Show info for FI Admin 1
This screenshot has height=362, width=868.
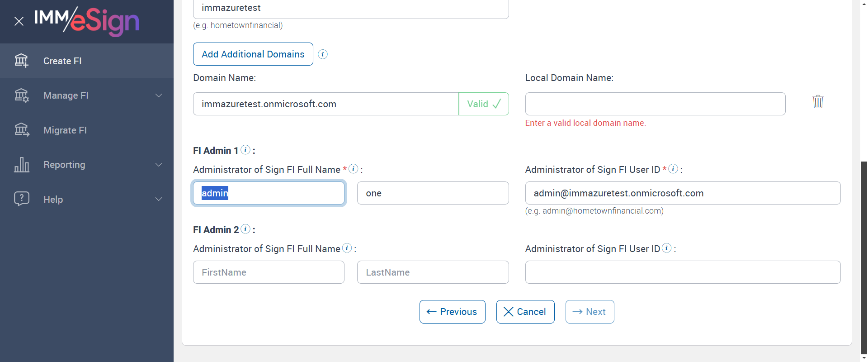pos(245,150)
